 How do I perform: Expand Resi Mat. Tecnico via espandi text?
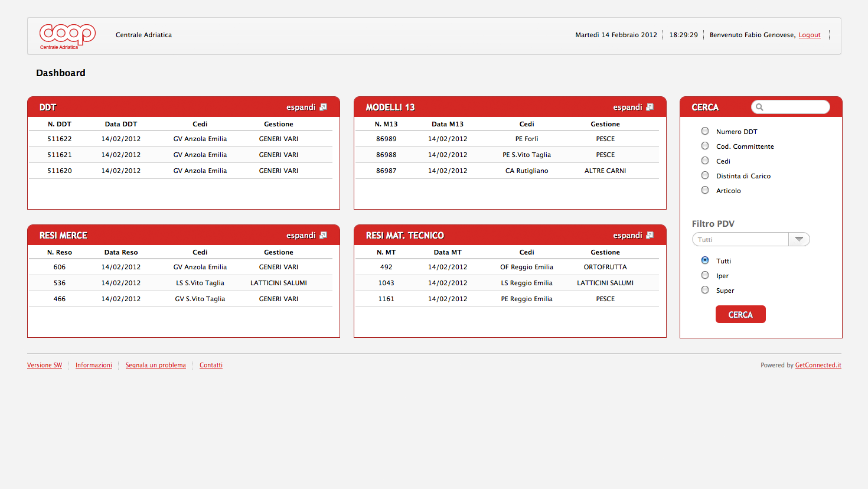point(628,235)
